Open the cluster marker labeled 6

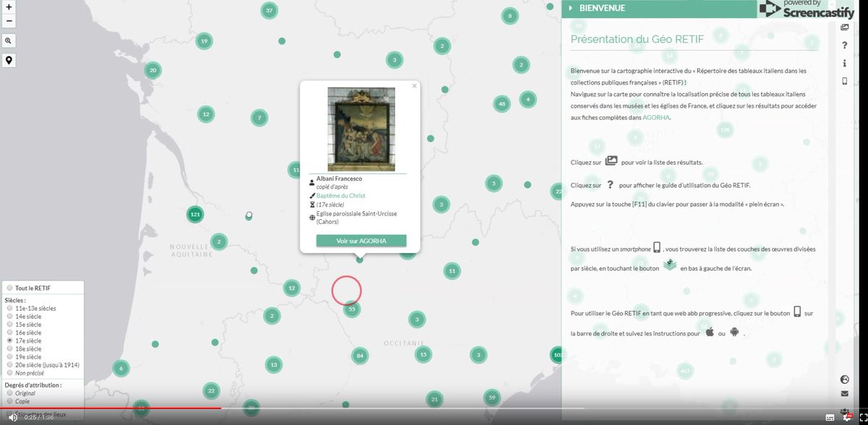(121, 369)
